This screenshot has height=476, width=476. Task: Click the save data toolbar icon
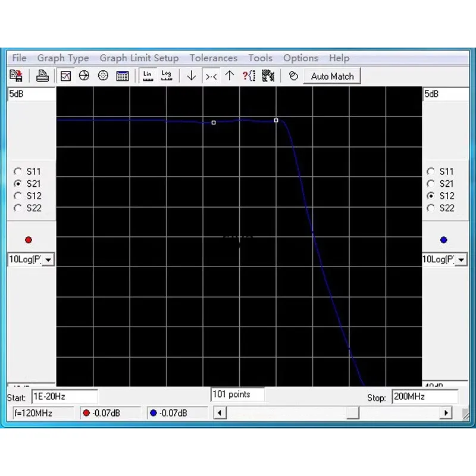[x=16, y=76]
